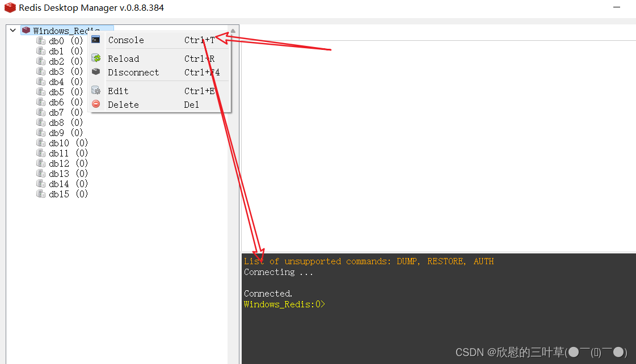Click the db15 database icon
Viewport: 636px width, 364px height.
pos(40,194)
